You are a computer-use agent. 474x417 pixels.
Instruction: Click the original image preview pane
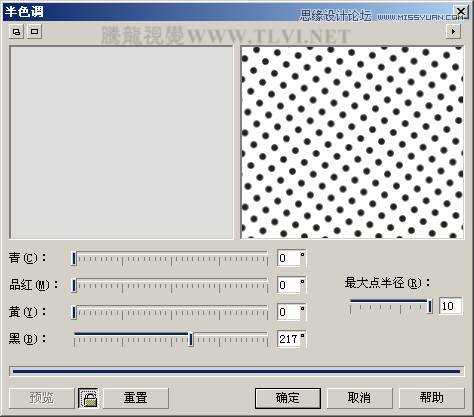pos(121,143)
